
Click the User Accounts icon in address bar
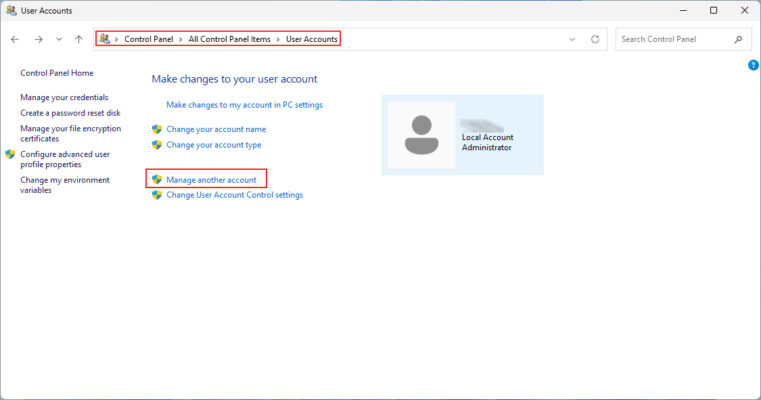[x=105, y=39]
